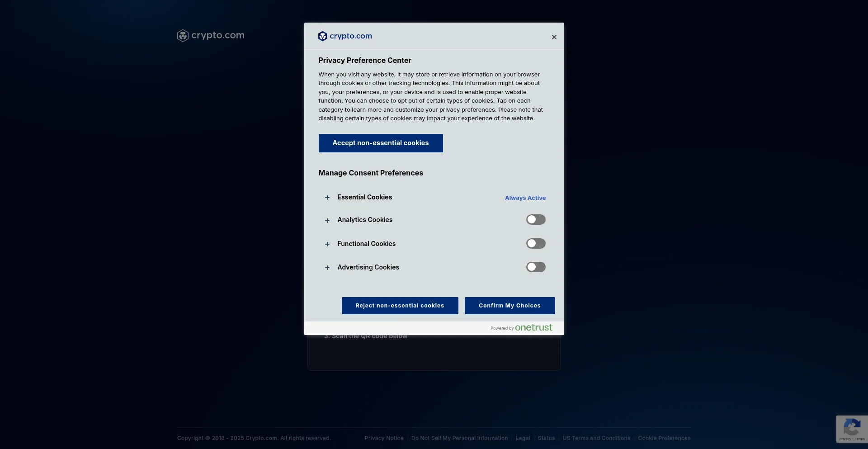Click the Confirm My Choices button
Screen dimensions: 868x449
click(509, 306)
